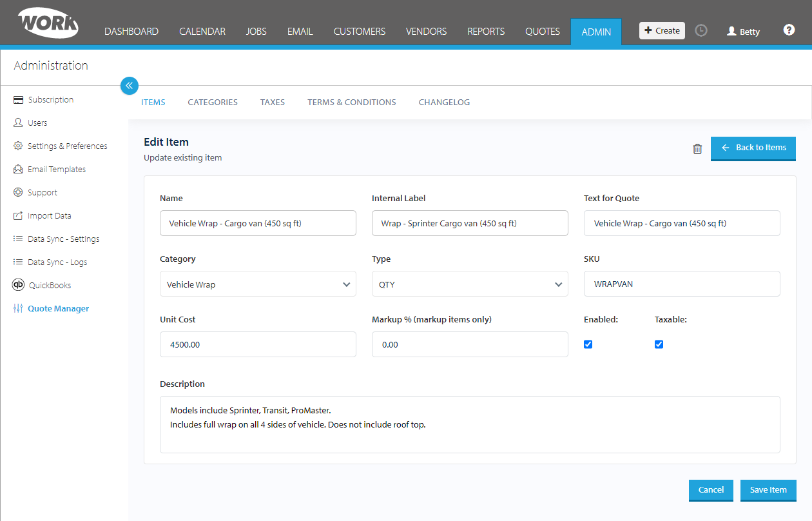
Task: Toggle the Taxable checkbox
Action: pos(659,344)
